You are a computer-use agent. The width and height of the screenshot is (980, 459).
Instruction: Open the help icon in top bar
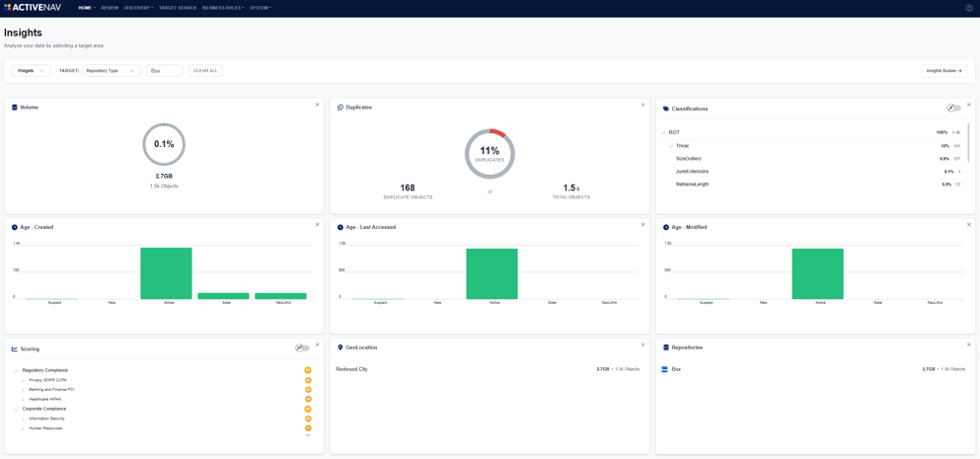click(x=969, y=8)
